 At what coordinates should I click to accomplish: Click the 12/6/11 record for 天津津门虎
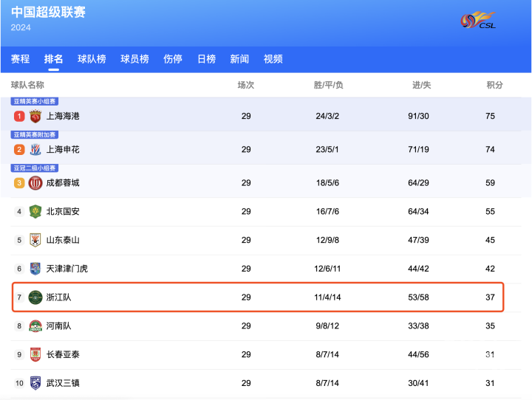pyautogui.click(x=327, y=269)
